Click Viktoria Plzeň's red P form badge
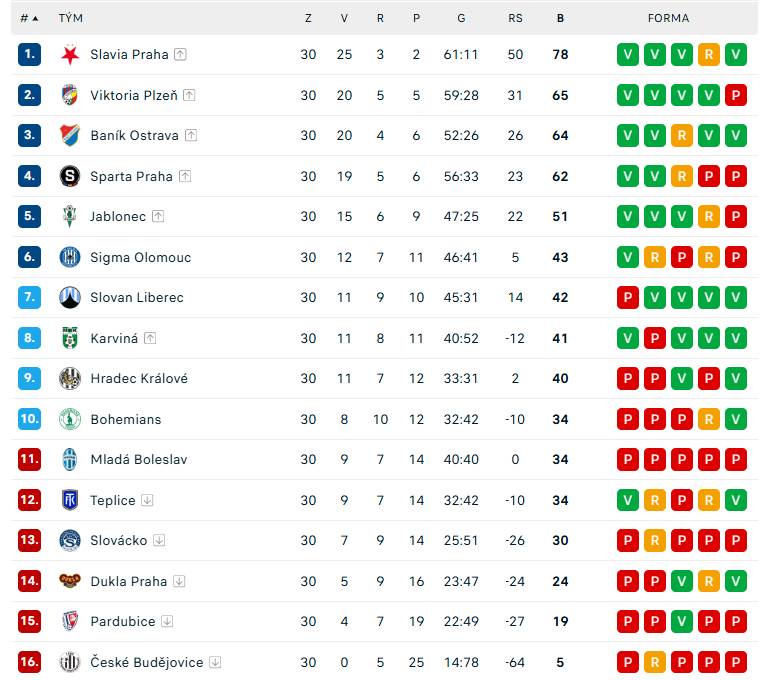 736,95
